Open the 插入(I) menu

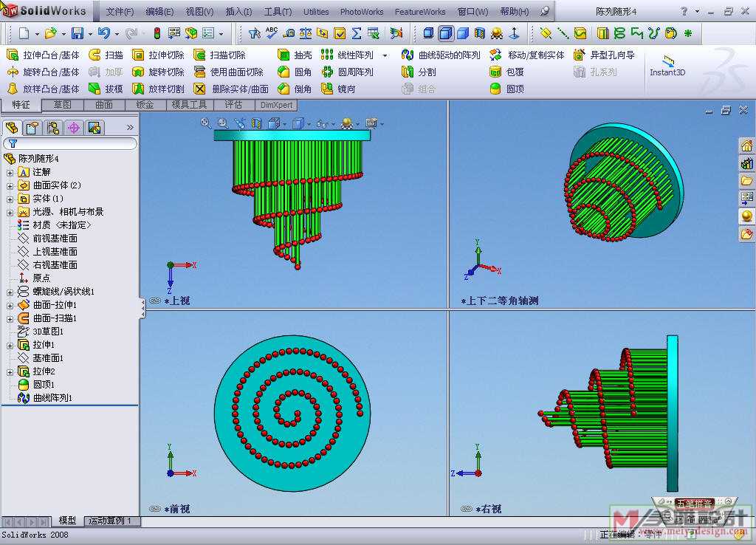[238, 12]
